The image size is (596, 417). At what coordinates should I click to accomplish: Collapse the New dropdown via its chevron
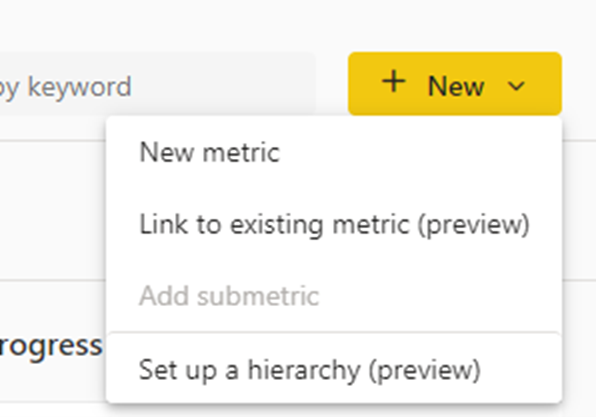516,86
